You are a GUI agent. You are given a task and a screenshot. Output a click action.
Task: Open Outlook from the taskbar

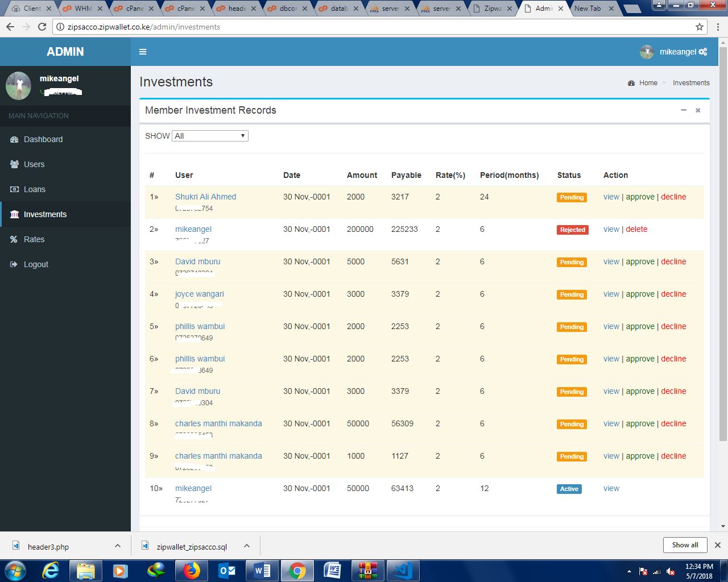pos(227,571)
